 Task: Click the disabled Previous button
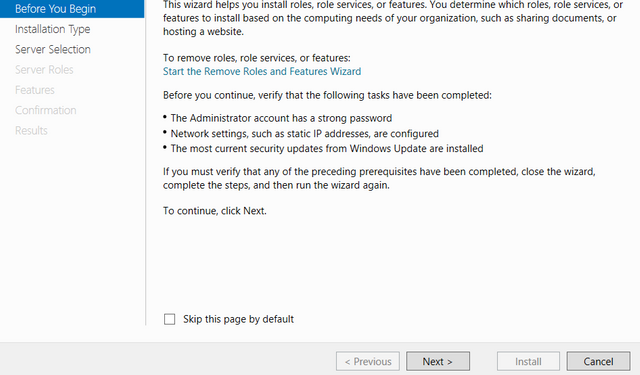click(368, 362)
